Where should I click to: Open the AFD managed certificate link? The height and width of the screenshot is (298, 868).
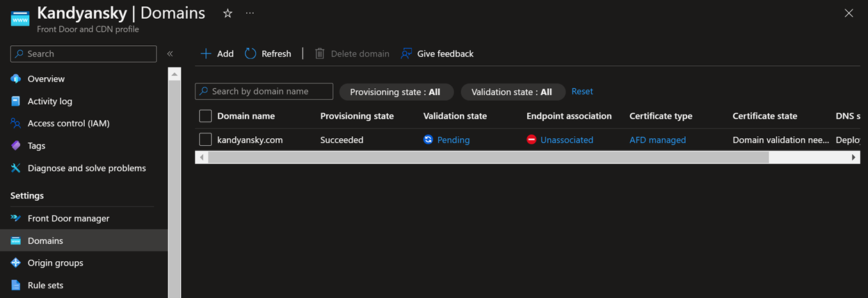(x=657, y=140)
